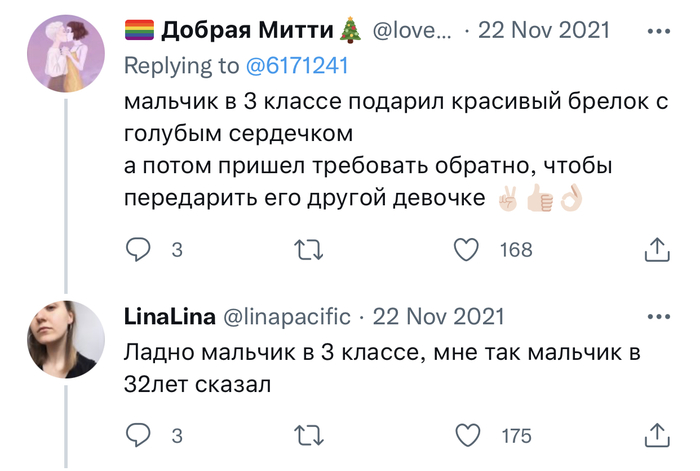Open more options for Добрая Митти's tweet
The image size is (700, 471).
point(658,31)
